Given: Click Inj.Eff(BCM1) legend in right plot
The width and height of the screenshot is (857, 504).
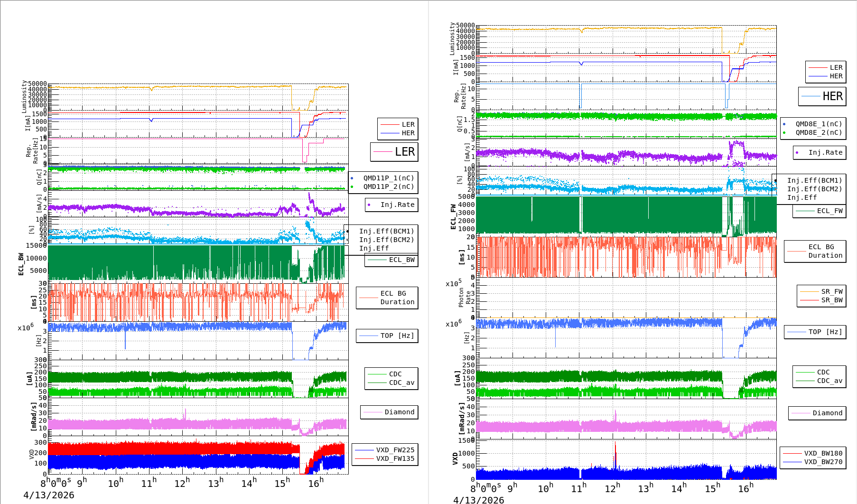Looking at the screenshot, I should click(814, 180).
